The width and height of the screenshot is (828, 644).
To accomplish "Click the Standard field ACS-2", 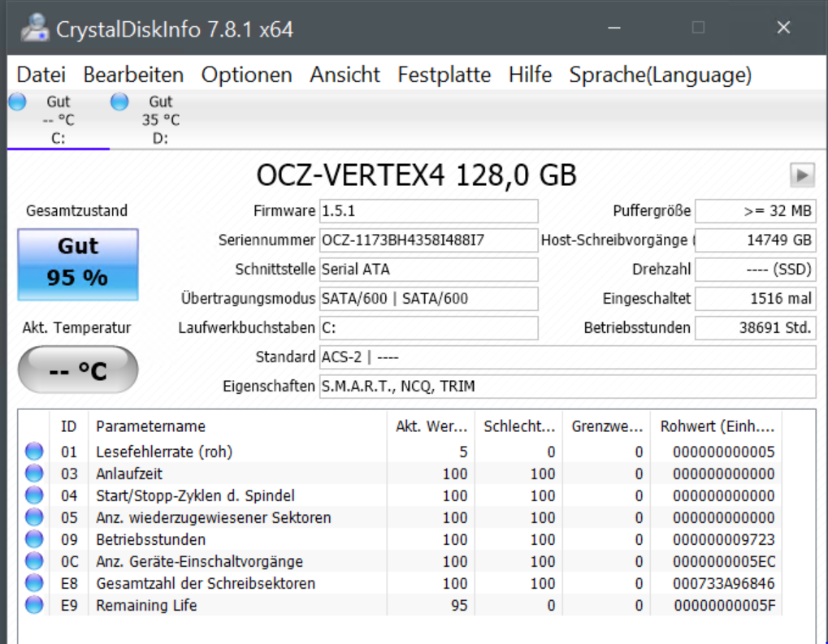I will pyautogui.click(x=568, y=357).
